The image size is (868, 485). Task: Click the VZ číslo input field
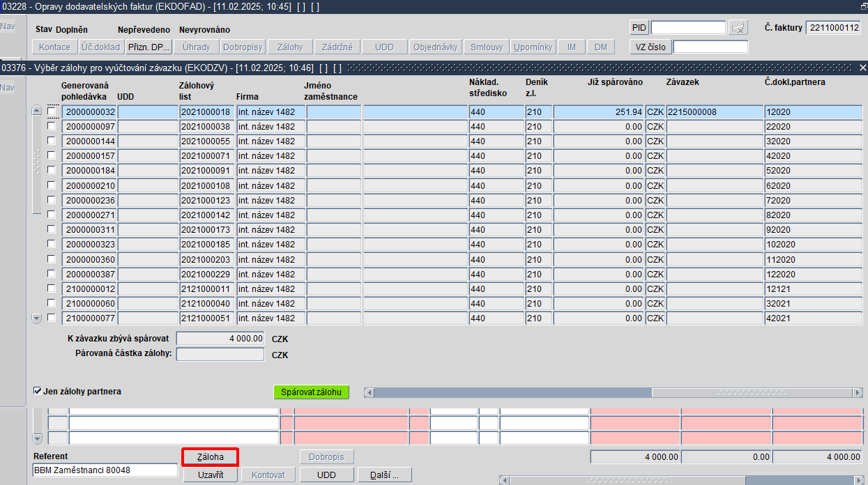(710, 47)
